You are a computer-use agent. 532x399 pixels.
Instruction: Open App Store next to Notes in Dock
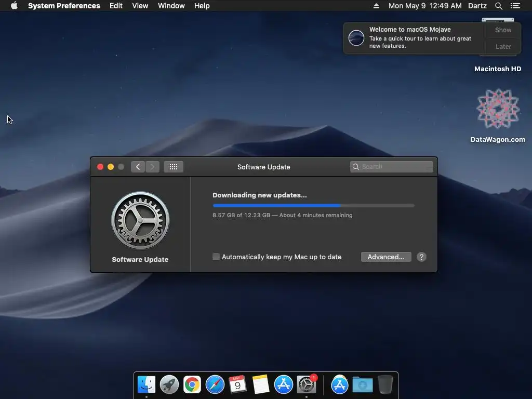[x=284, y=384]
